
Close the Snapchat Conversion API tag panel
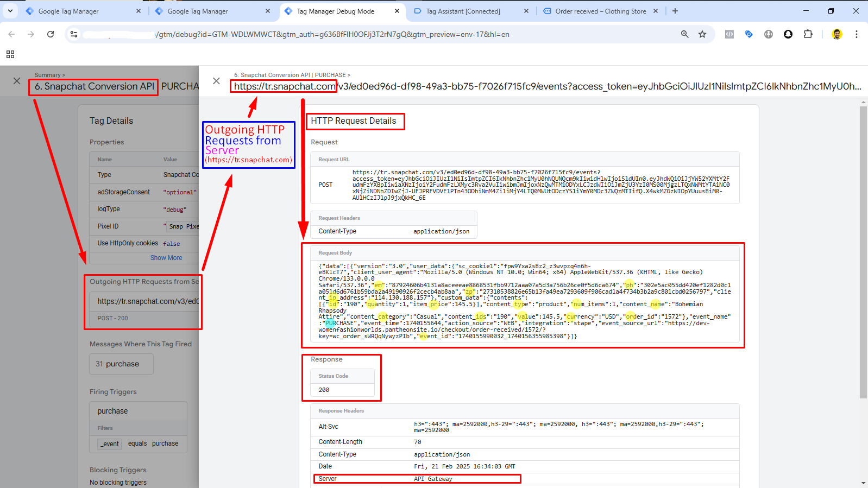point(17,81)
